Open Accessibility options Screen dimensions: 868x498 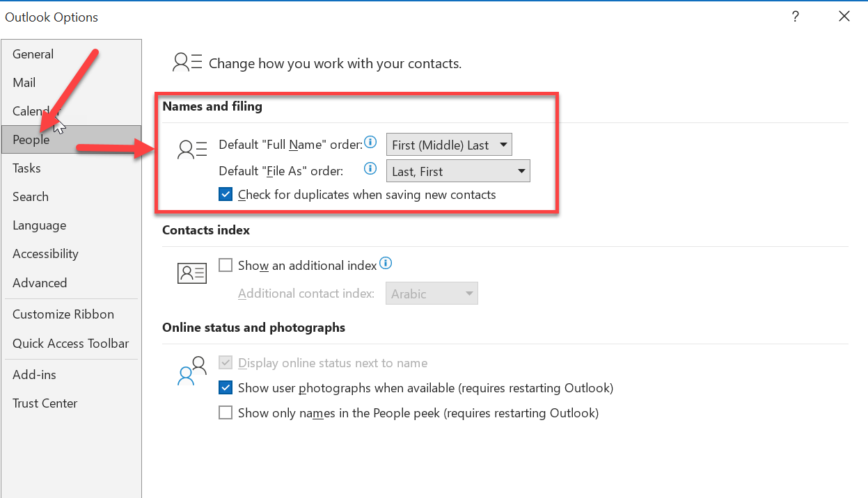point(71,254)
